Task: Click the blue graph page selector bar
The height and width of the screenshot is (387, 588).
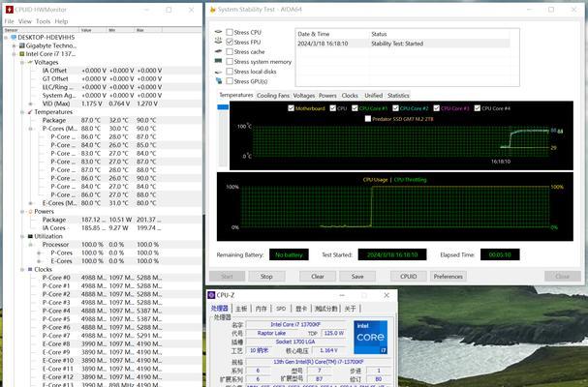Action: coord(223,107)
